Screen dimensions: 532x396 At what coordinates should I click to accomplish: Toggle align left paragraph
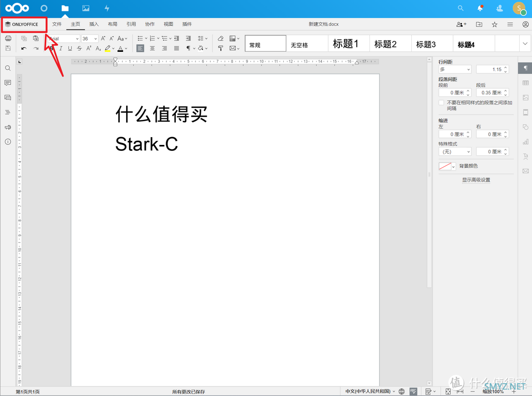click(140, 48)
